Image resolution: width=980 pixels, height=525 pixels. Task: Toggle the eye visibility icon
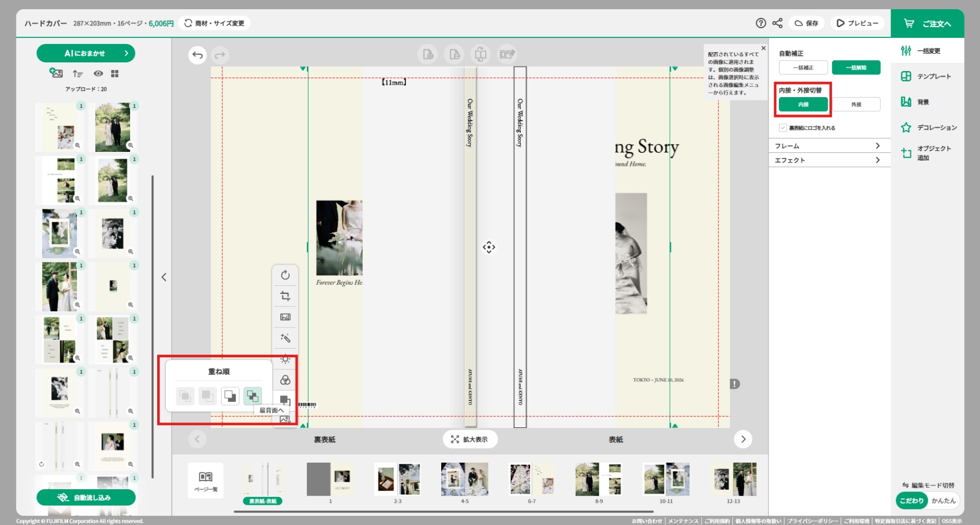98,73
